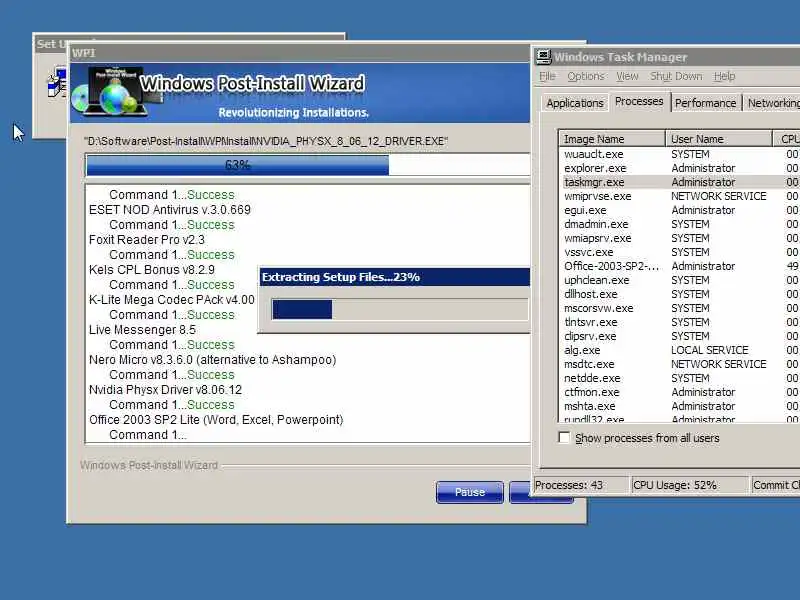Click the 63% overall progress bar
This screenshot has width=800, height=600.
pyautogui.click(x=308, y=165)
